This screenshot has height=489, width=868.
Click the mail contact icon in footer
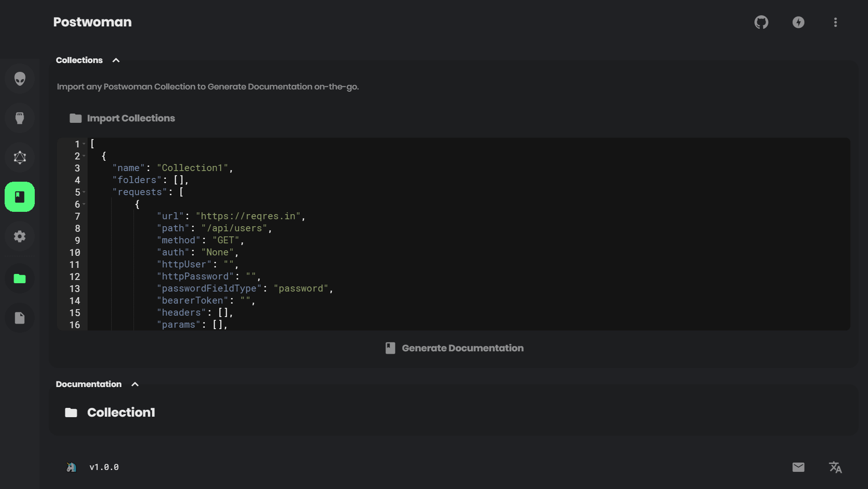798,467
